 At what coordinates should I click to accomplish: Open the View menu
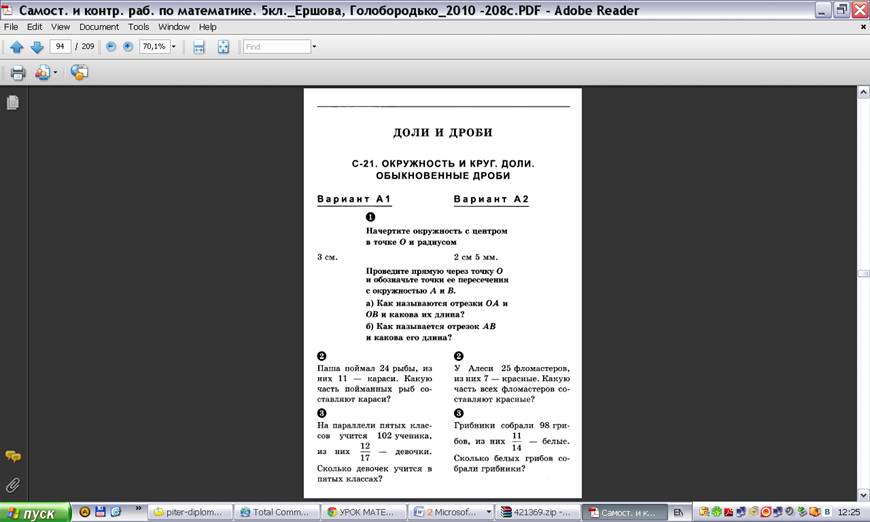(60, 27)
